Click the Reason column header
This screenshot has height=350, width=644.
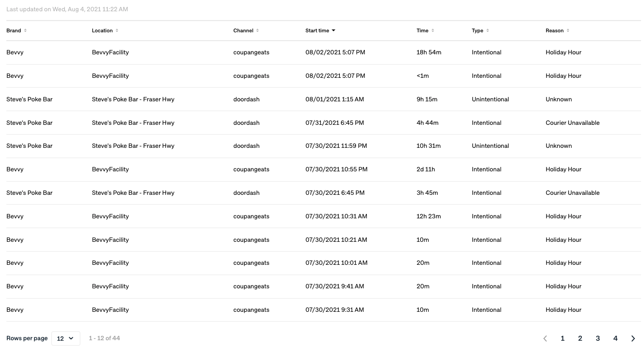click(x=555, y=30)
